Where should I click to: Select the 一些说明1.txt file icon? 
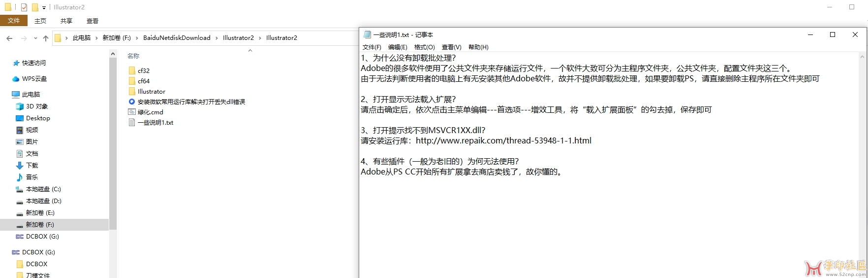pyautogui.click(x=132, y=122)
